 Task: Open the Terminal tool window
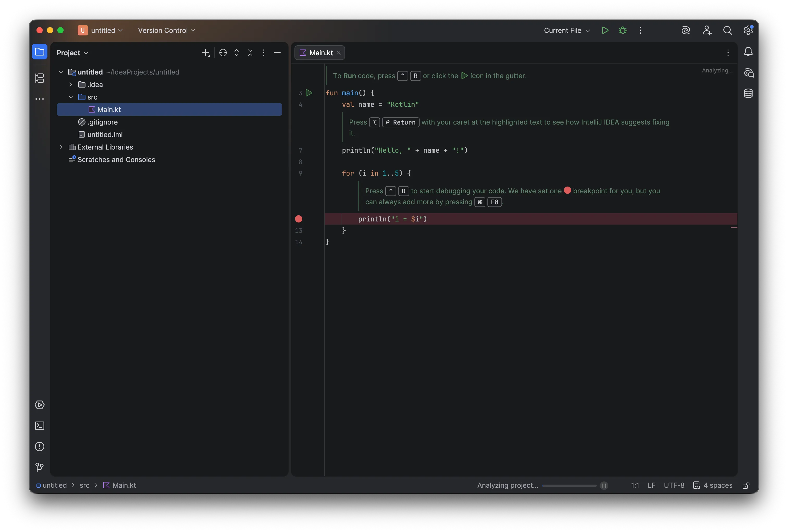coord(39,425)
